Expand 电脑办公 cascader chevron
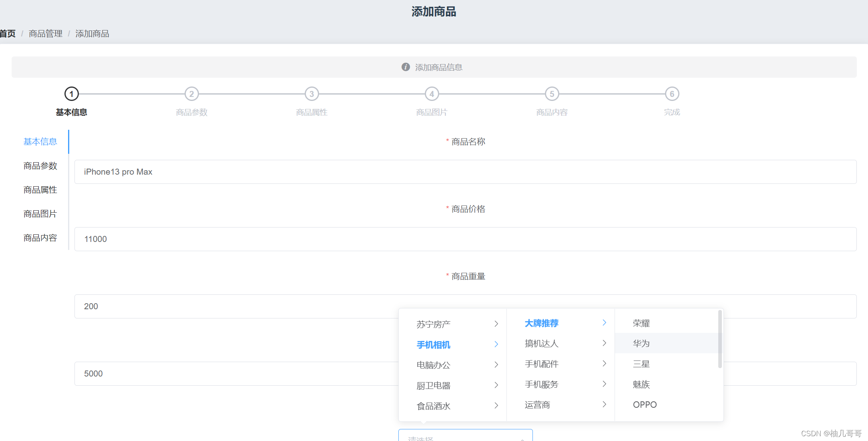 tap(496, 364)
